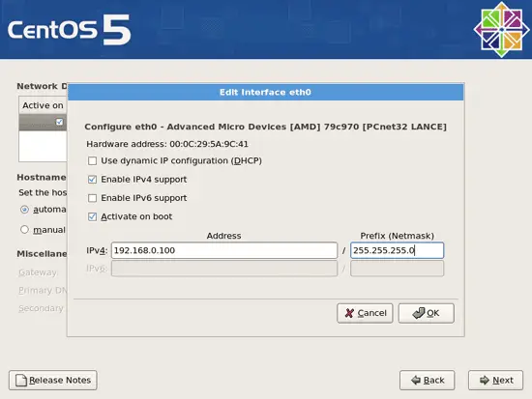The image size is (532, 399).
Task: Enable IPv6 support checkbox
Action: (92, 198)
